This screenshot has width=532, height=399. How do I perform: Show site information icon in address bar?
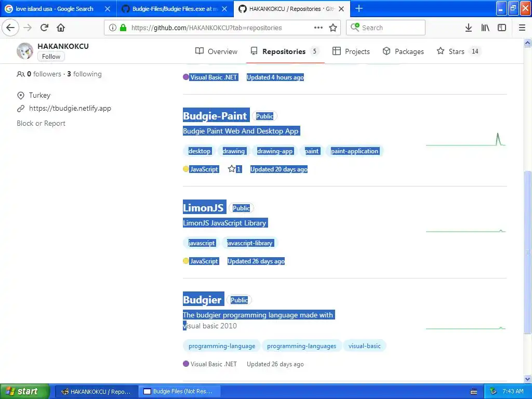[x=113, y=28]
